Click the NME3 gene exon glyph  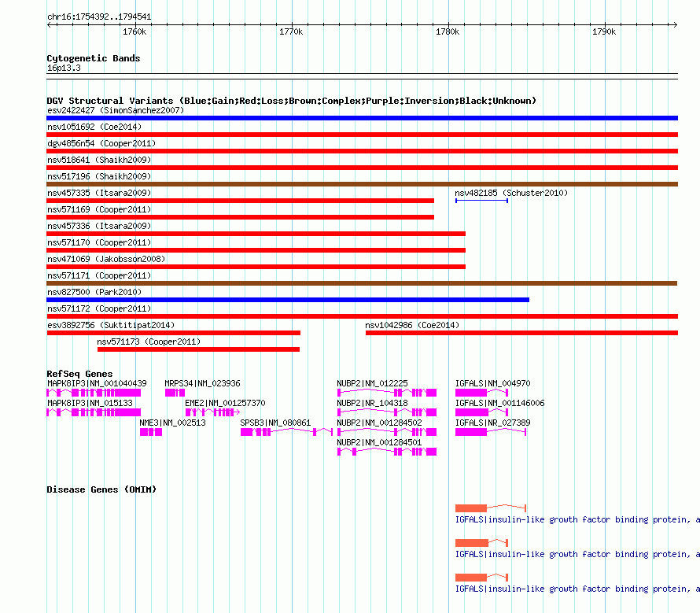[x=151, y=432]
